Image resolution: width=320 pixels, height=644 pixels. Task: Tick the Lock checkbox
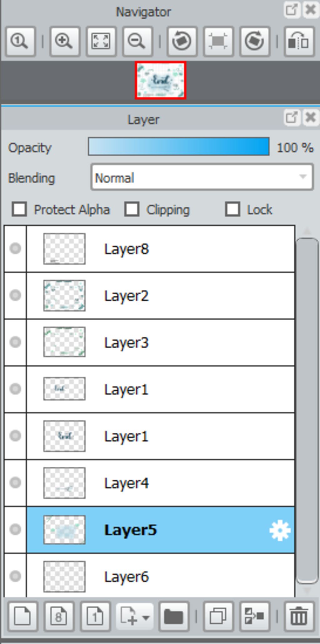coord(232,209)
